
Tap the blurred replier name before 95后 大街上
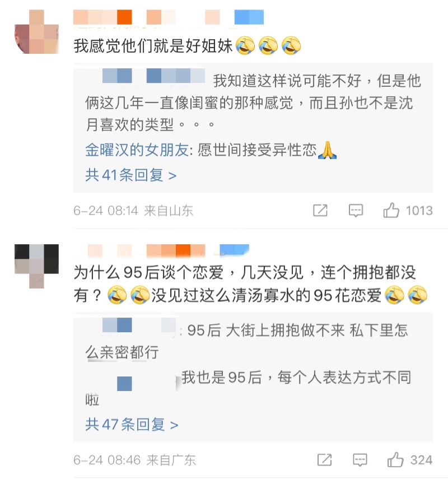(x=139, y=325)
